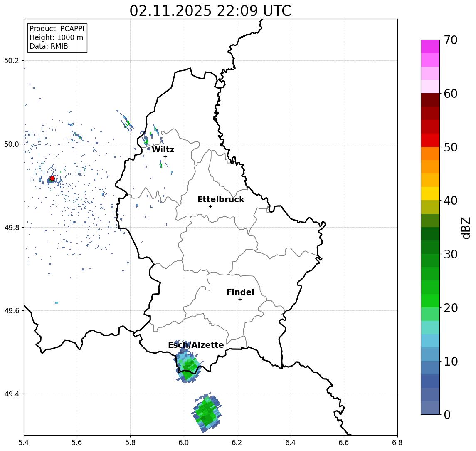Click the latitude axis label 49.8
476x451 pixels.
(x=12, y=227)
